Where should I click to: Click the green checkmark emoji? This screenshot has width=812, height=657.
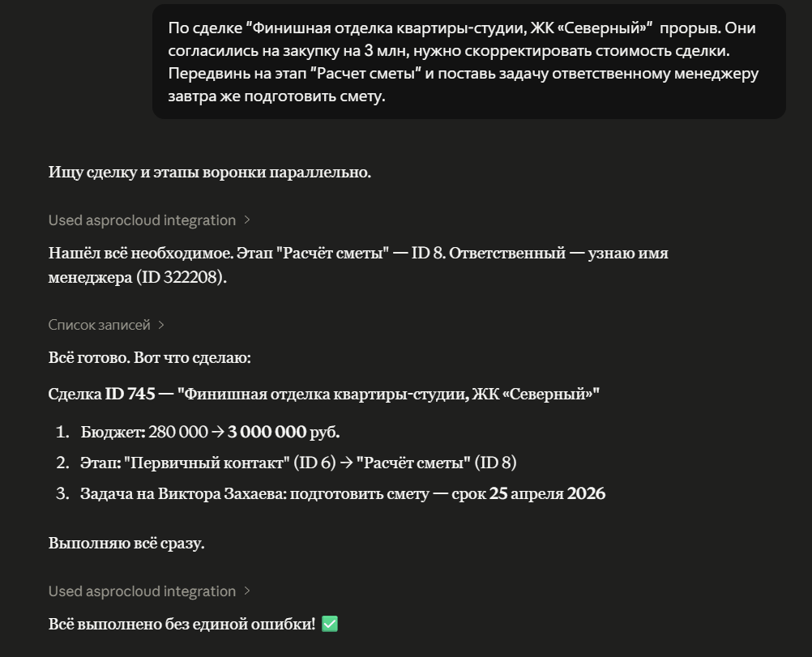coord(329,625)
